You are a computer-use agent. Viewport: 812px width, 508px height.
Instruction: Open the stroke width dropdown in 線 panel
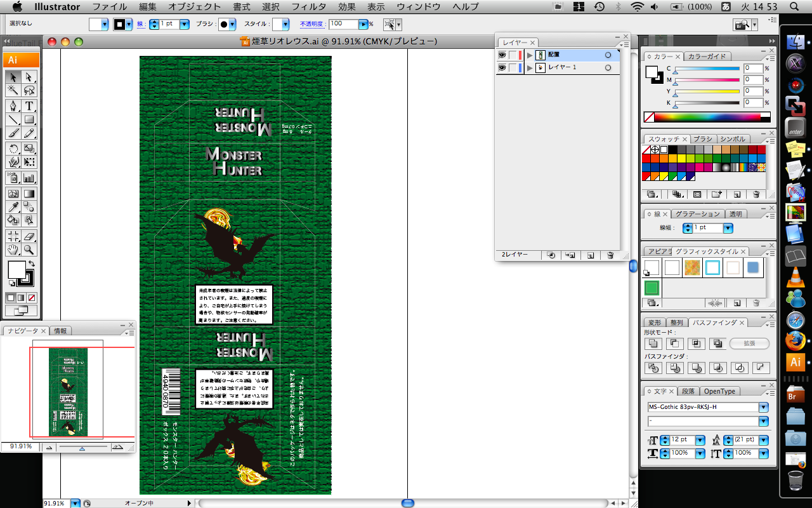[728, 228]
